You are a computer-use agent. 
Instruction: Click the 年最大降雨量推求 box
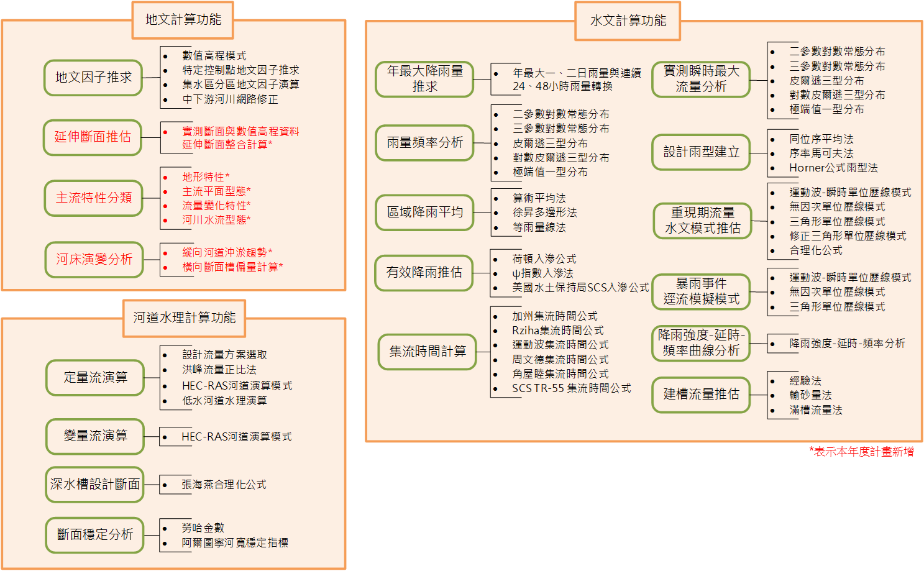(x=425, y=79)
